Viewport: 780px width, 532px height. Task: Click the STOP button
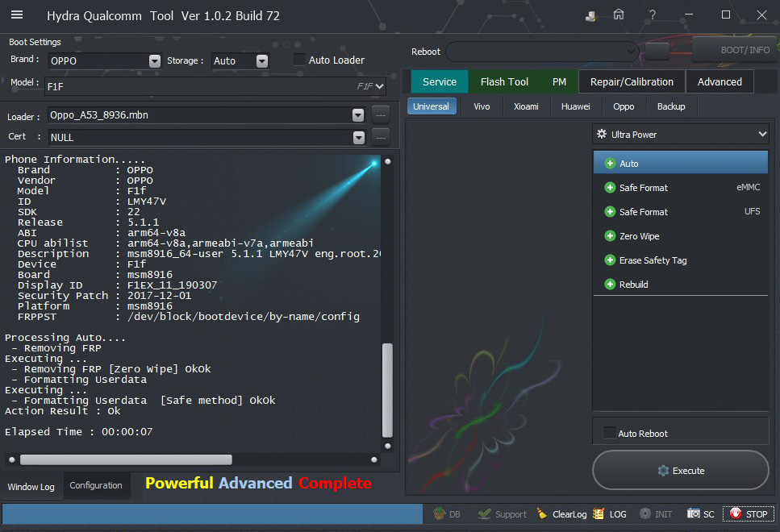tap(749, 513)
